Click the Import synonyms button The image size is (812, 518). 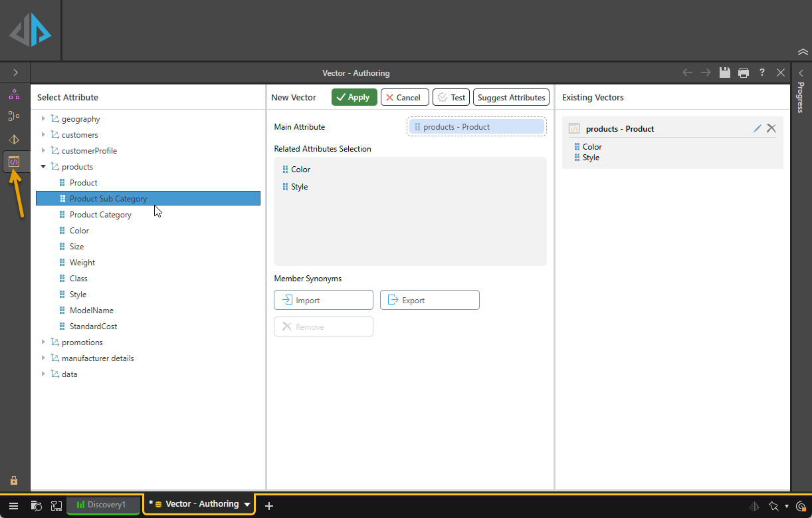tap(323, 300)
